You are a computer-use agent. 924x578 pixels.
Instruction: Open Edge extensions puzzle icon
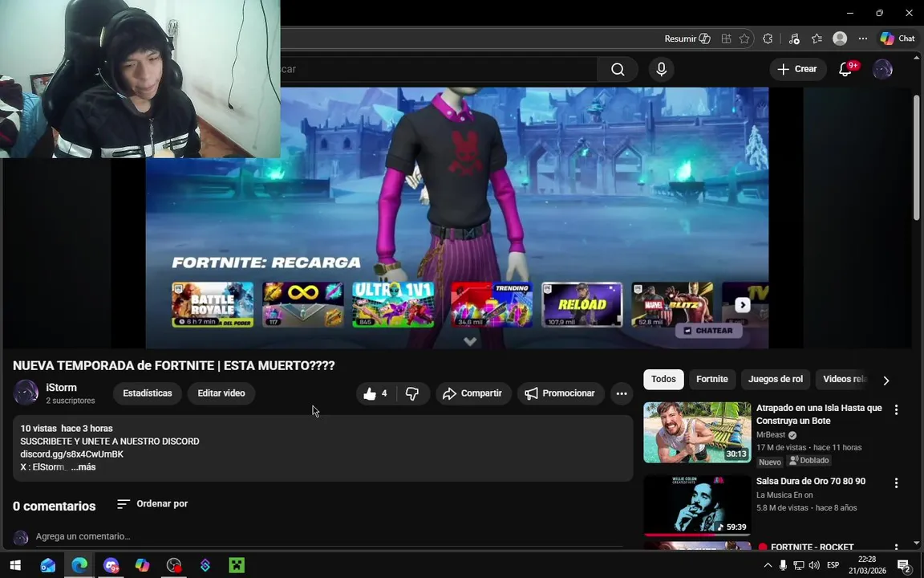768,39
